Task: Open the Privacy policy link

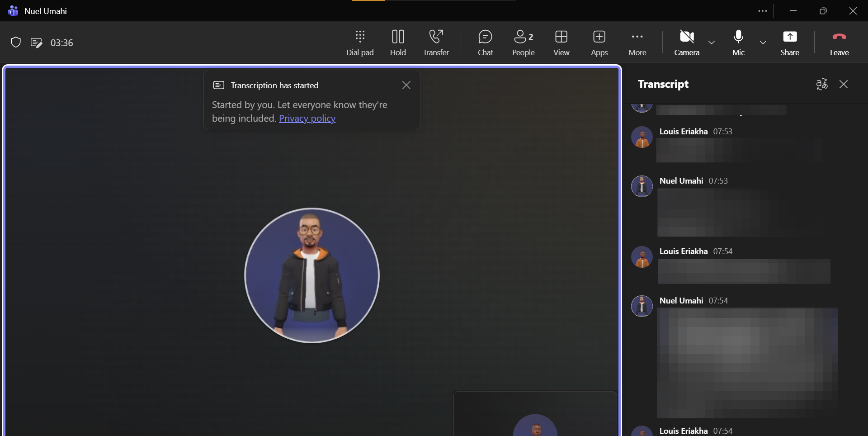Action: pos(307,118)
